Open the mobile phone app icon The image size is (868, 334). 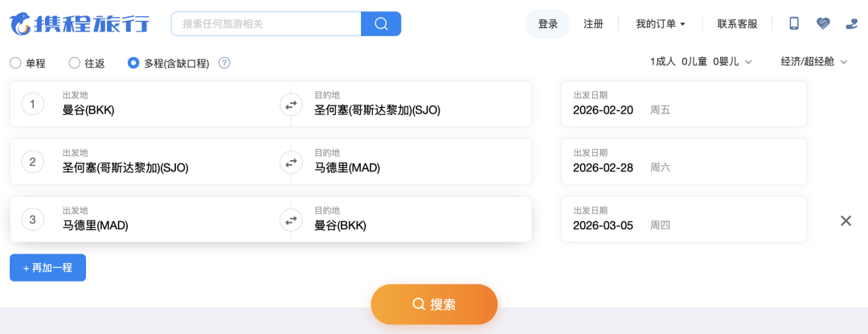(794, 23)
